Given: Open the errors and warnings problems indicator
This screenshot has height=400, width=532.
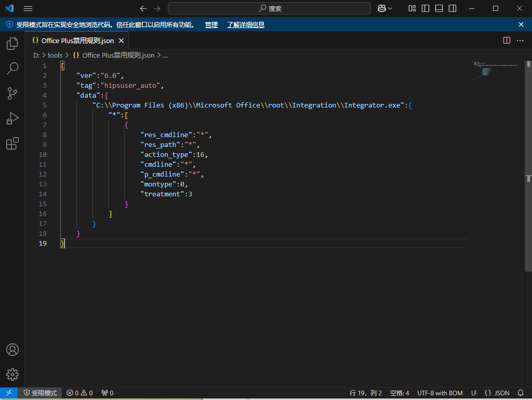Looking at the screenshot, I should tap(79, 393).
